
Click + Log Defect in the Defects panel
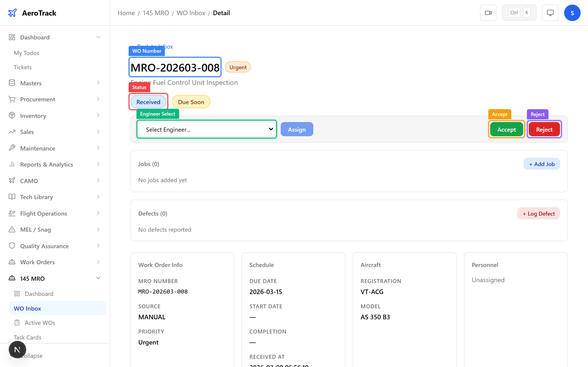tap(538, 213)
